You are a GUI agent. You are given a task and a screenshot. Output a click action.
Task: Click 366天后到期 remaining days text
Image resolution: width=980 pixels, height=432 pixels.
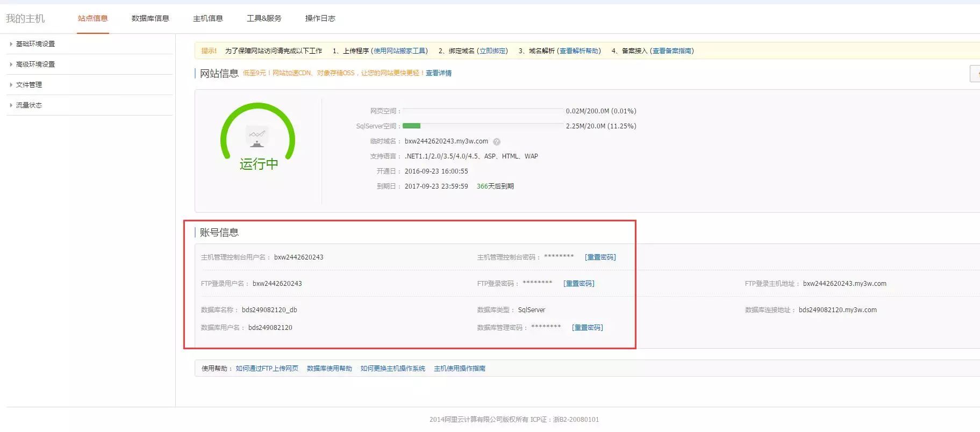point(495,186)
